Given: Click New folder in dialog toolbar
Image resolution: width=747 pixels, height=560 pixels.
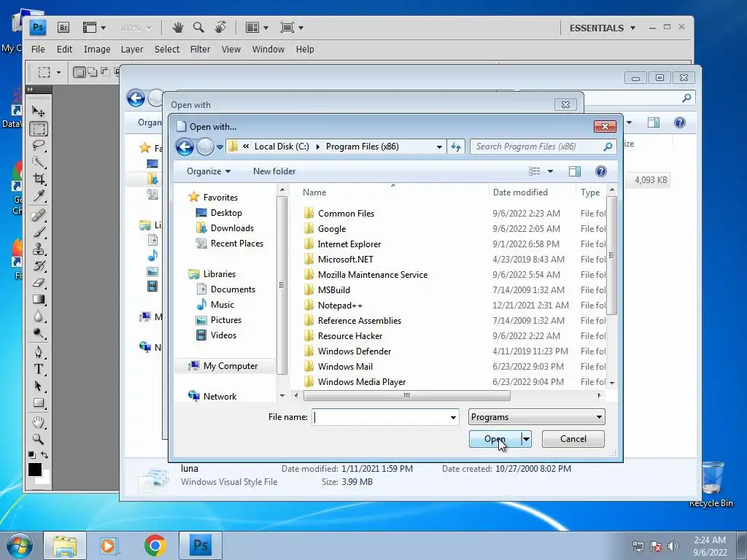Looking at the screenshot, I should [x=274, y=171].
